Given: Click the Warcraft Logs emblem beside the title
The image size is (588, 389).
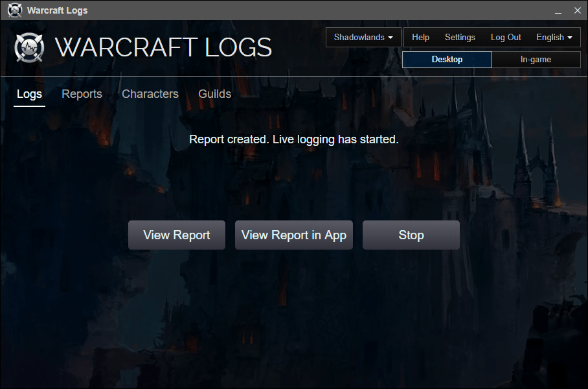Looking at the screenshot, I should click(x=29, y=48).
